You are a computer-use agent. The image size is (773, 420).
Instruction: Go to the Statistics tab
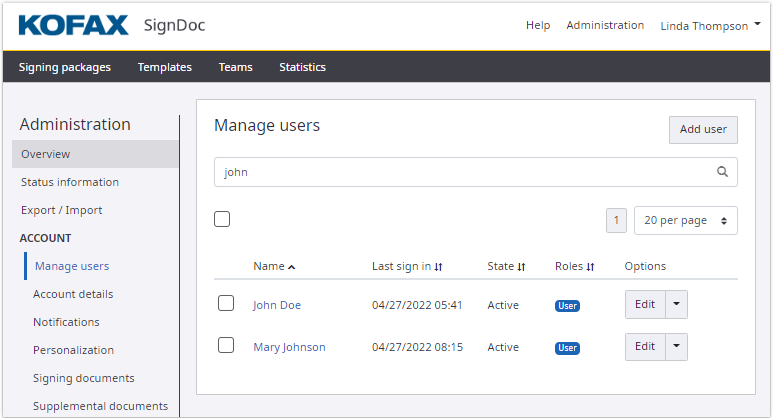click(x=302, y=67)
